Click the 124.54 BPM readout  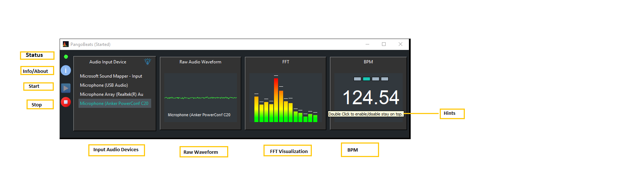(x=370, y=98)
